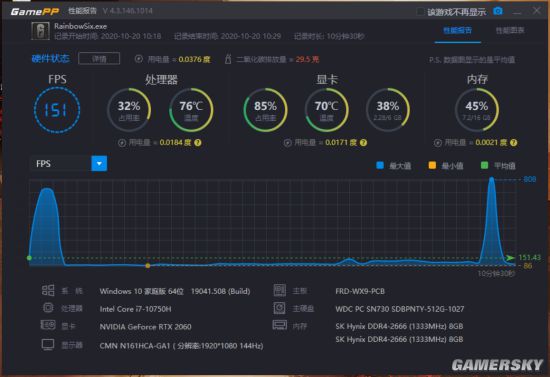Screen dimensions: 550x377
Task: Switch to the 性能图表 tab
Action: pos(510,31)
